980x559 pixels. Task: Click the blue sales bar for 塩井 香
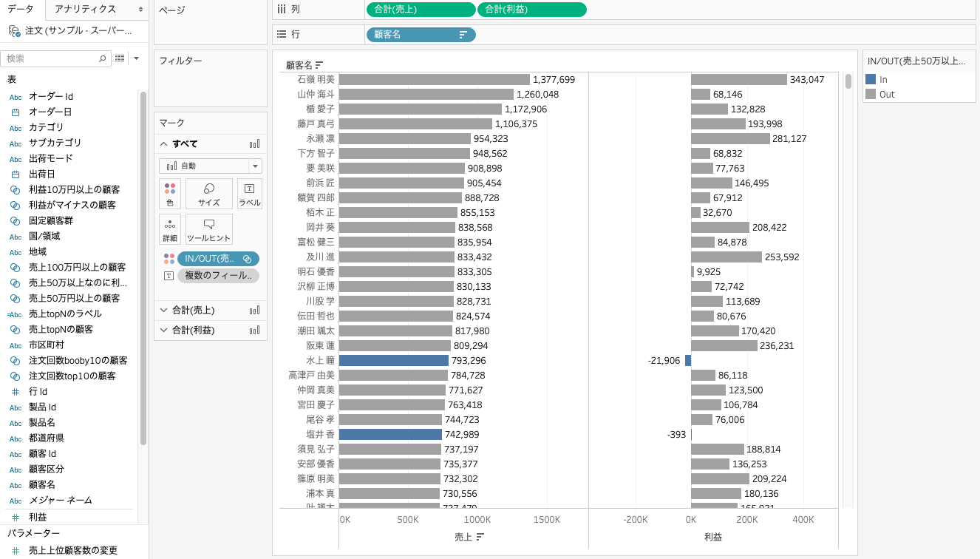click(390, 435)
